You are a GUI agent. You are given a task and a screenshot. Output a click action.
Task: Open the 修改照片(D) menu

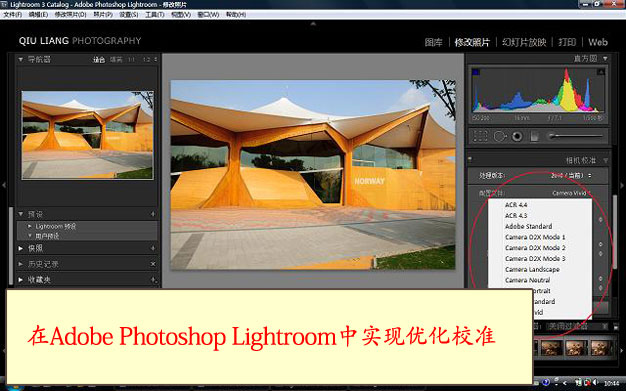(70, 14)
